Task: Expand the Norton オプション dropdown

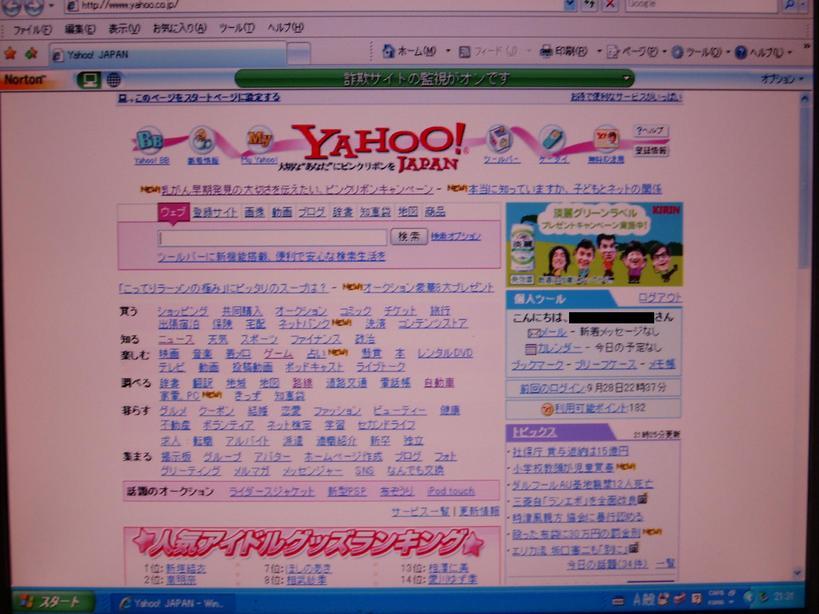Action: (781, 79)
